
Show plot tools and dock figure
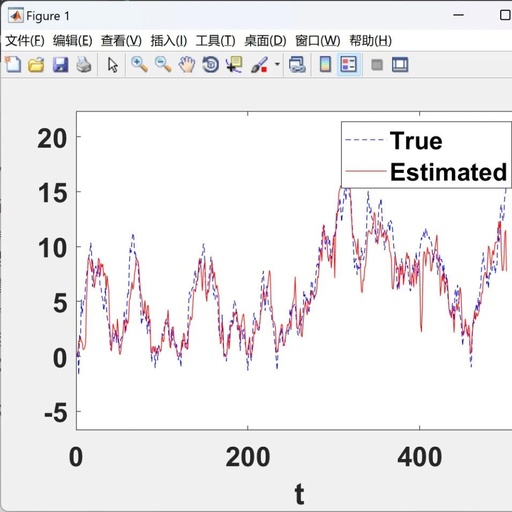400,65
